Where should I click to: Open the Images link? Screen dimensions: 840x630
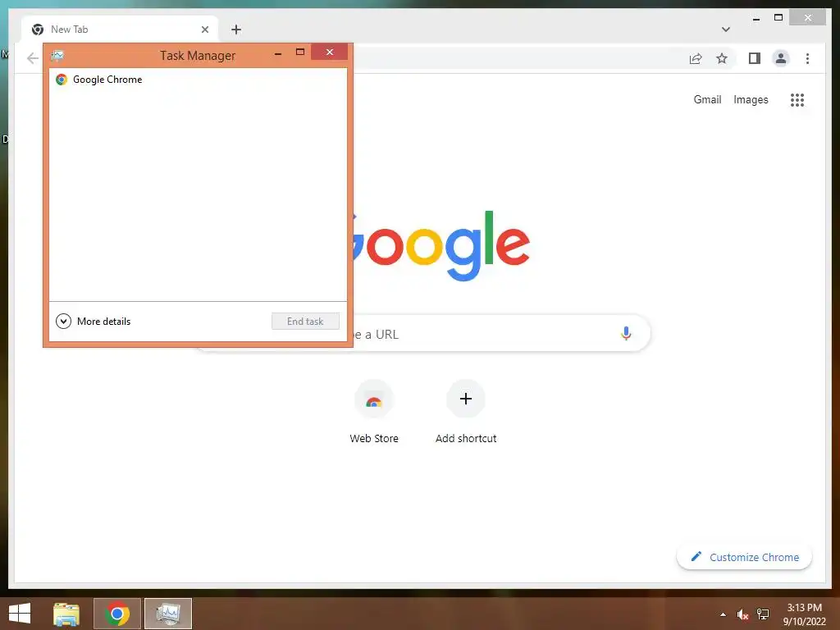751,99
